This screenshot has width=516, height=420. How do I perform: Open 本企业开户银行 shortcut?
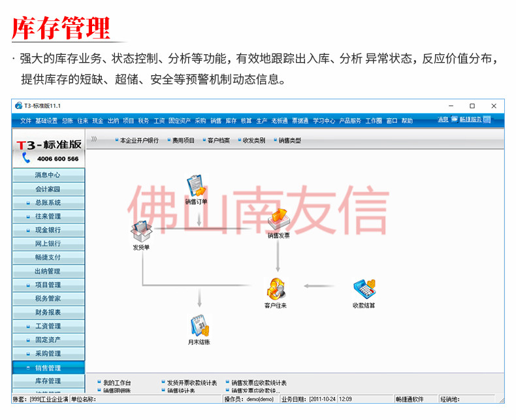pos(139,140)
